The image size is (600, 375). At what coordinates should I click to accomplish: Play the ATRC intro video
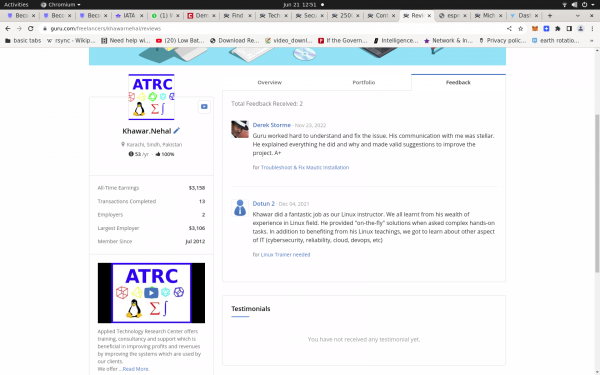point(151,293)
